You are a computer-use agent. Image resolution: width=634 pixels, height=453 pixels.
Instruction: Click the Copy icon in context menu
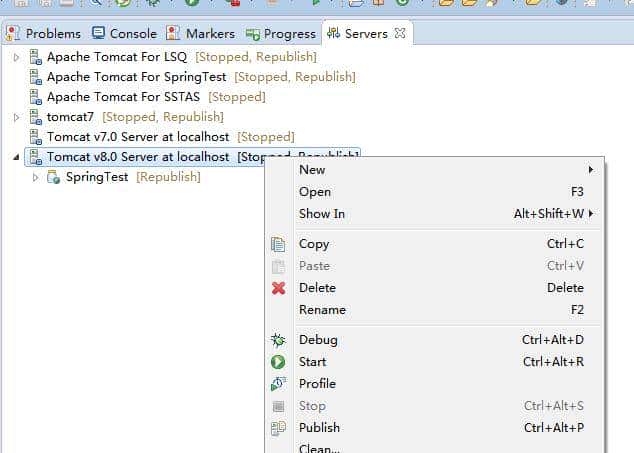[x=279, y=244]
